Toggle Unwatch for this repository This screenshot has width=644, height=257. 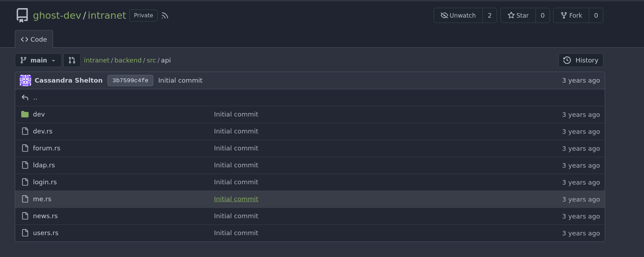[x=458, y=16]
